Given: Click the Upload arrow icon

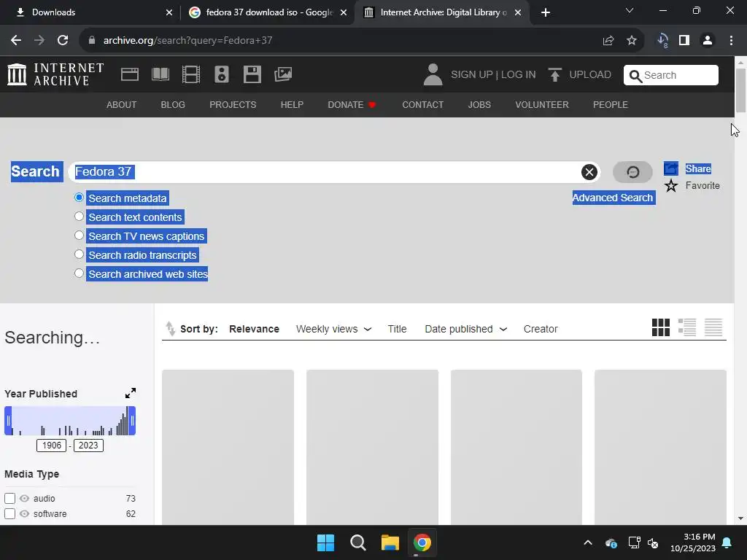Looking at the screenshot, I should 554,75.
